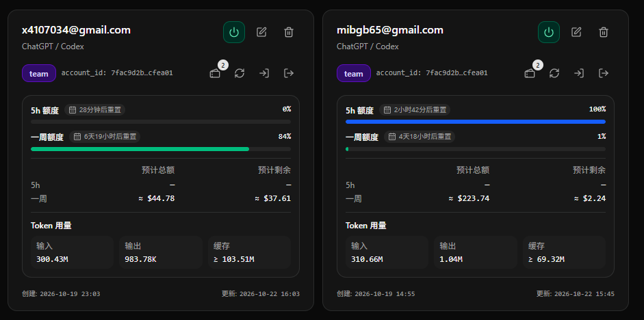Click the 1.04M output token tile

(476, 252)
